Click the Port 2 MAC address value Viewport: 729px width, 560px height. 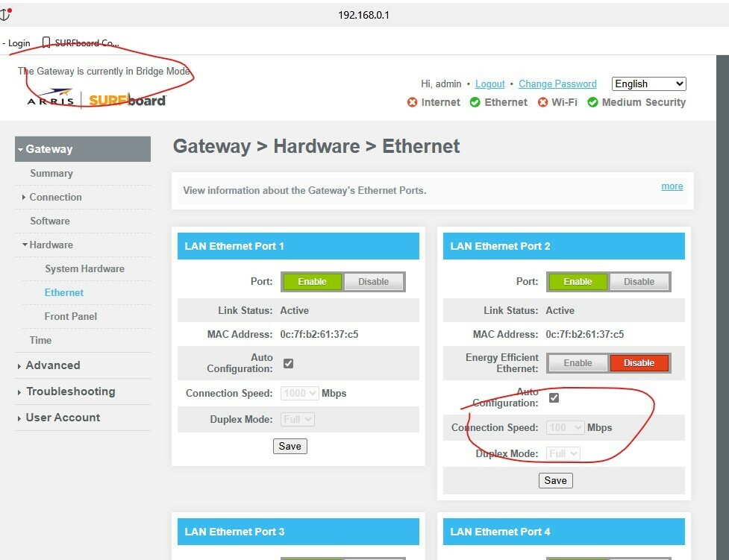[x=585, y=334]
